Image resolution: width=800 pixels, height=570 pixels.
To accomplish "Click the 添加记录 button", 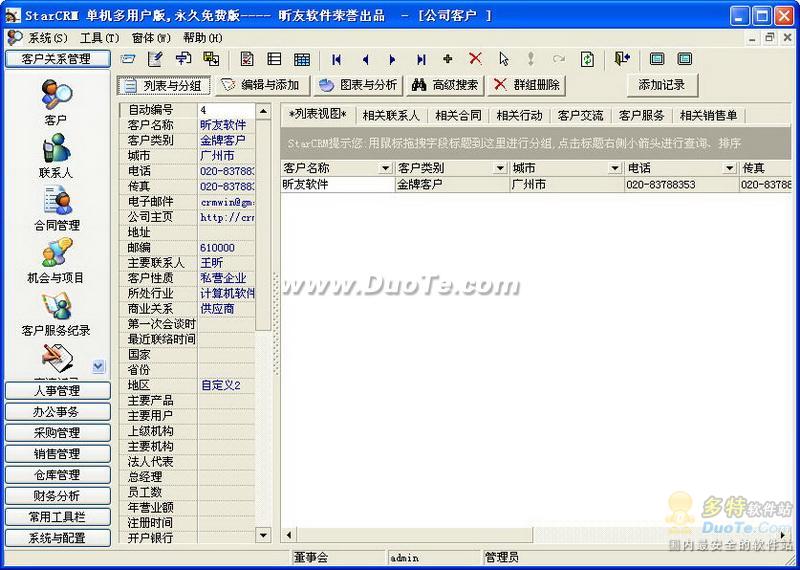I will pos(662,85).
